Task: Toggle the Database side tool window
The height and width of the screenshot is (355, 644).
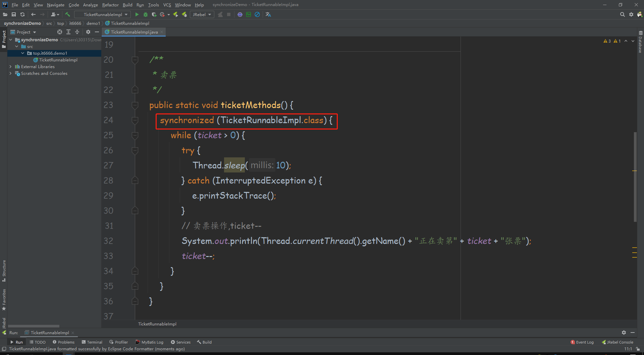Action: pos(640,42)
